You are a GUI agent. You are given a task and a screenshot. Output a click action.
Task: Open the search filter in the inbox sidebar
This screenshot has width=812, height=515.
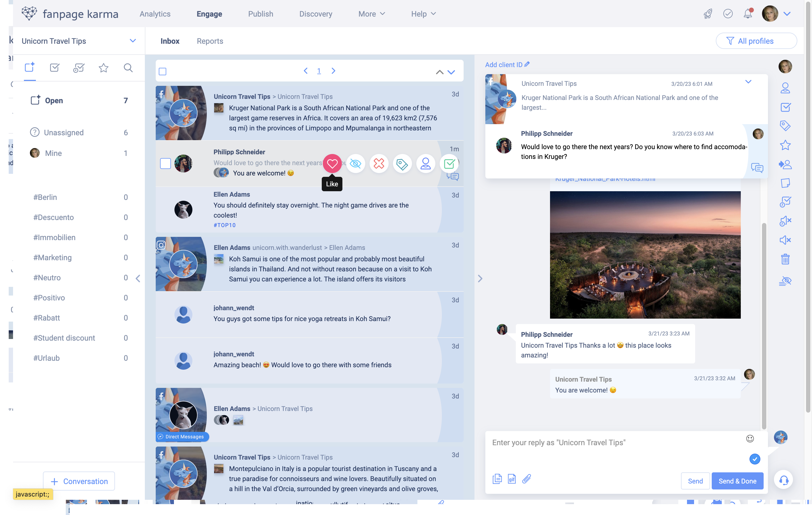(x=128, y=68)
